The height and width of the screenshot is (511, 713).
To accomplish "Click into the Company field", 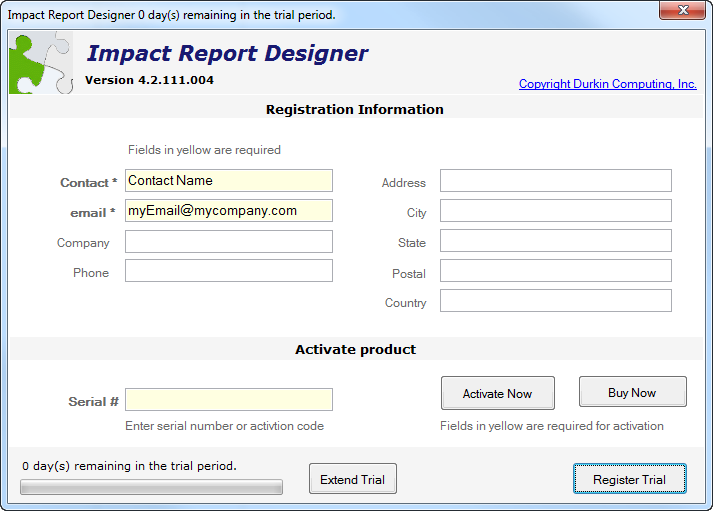I will pyautogui.click(x=229, y=241).
